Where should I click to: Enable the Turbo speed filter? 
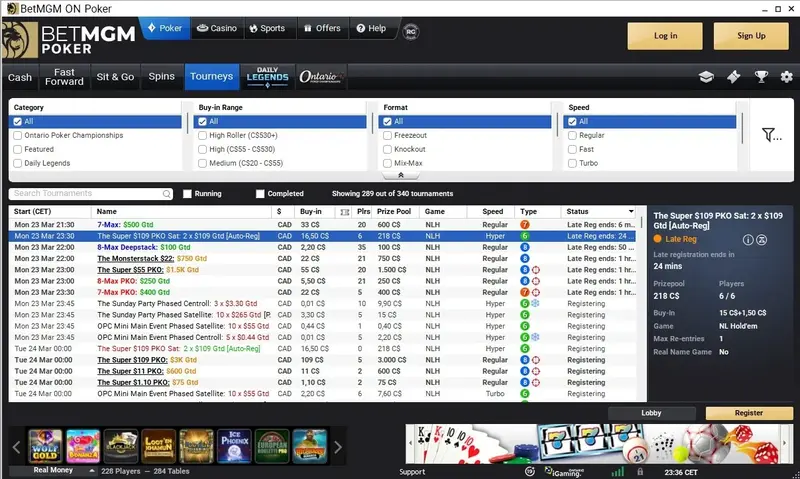(x=572, y=163)
